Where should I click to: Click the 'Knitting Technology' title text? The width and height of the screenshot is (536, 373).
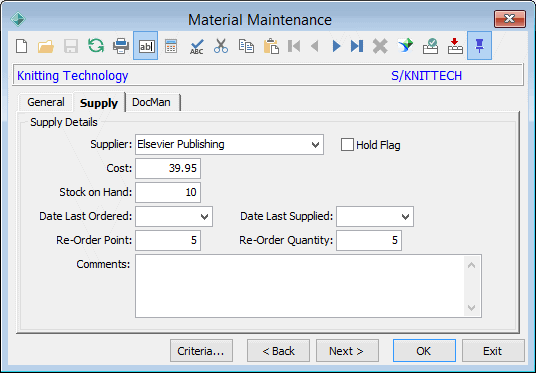(72, 76)
